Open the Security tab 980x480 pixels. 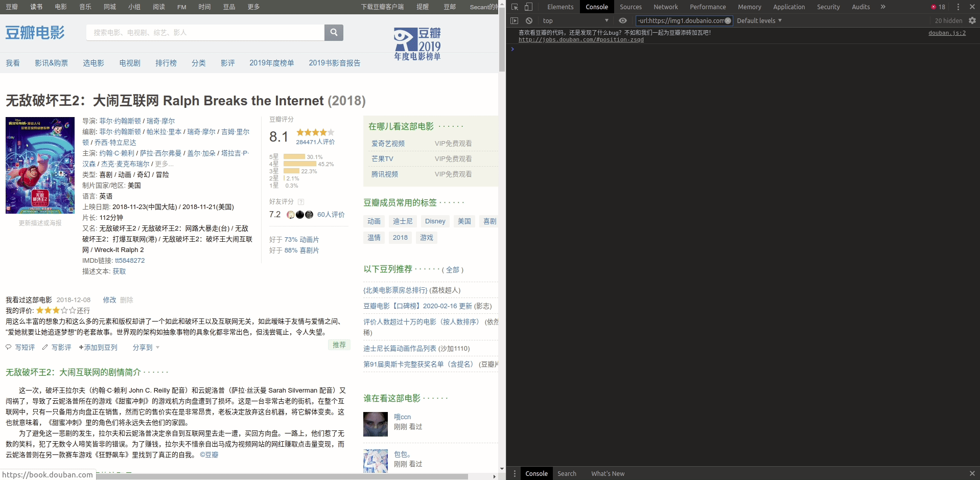[828, 7]
